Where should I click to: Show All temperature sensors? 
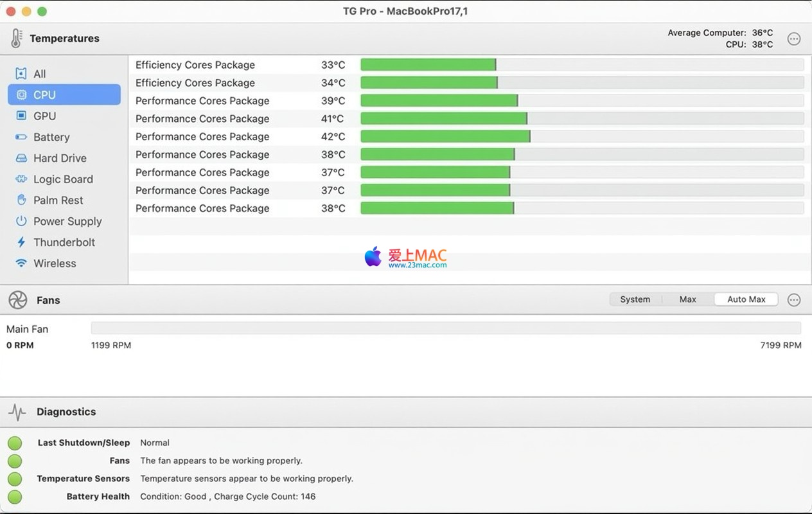tap(39, 74)
